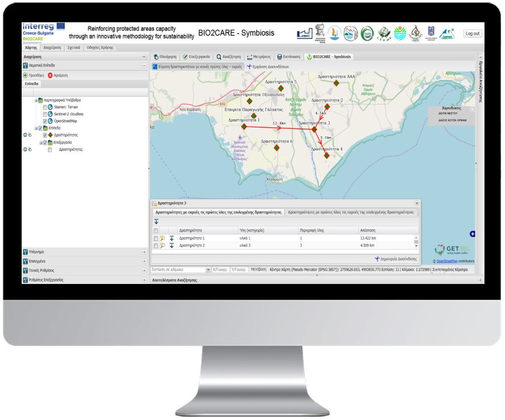Expand the Ρυθμίσεις Επεξεργασίας section
The width and height of the screenshot is (505, 420).
144,280
